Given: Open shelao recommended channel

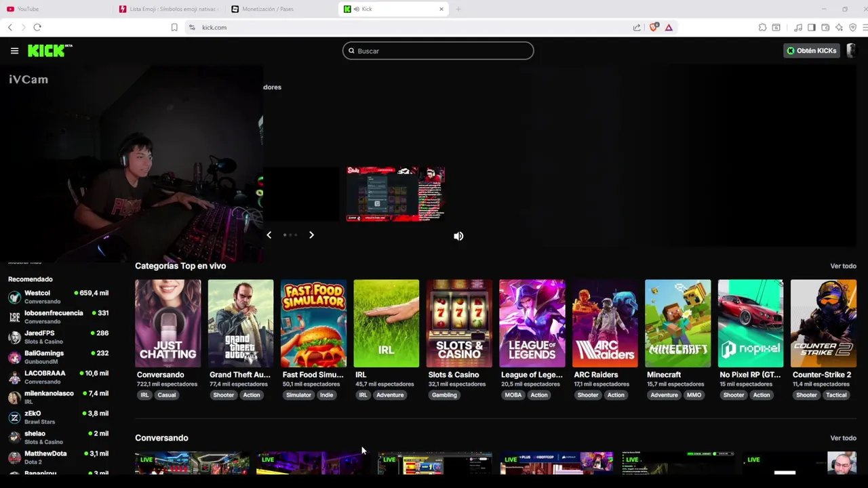Looking at the screenshot, I should click(x=58, y=437).
